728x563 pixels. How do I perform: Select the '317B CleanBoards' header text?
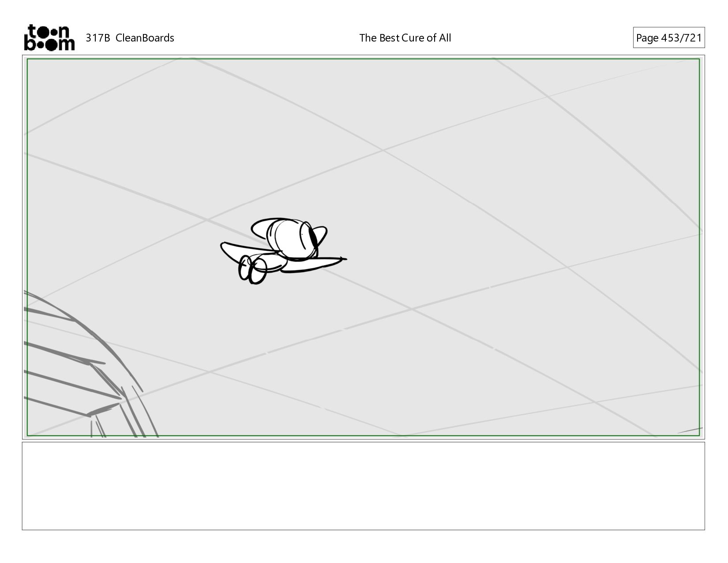tap(130, 38)
